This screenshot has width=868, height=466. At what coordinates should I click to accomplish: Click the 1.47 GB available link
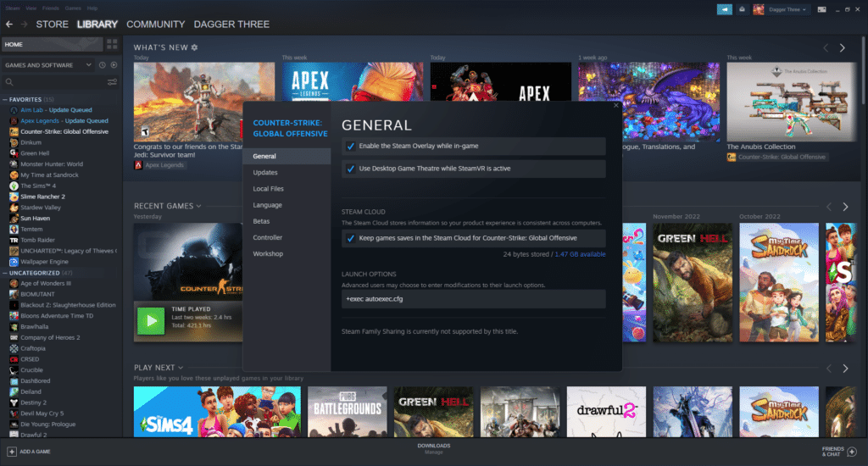click(x=580, y=254)
